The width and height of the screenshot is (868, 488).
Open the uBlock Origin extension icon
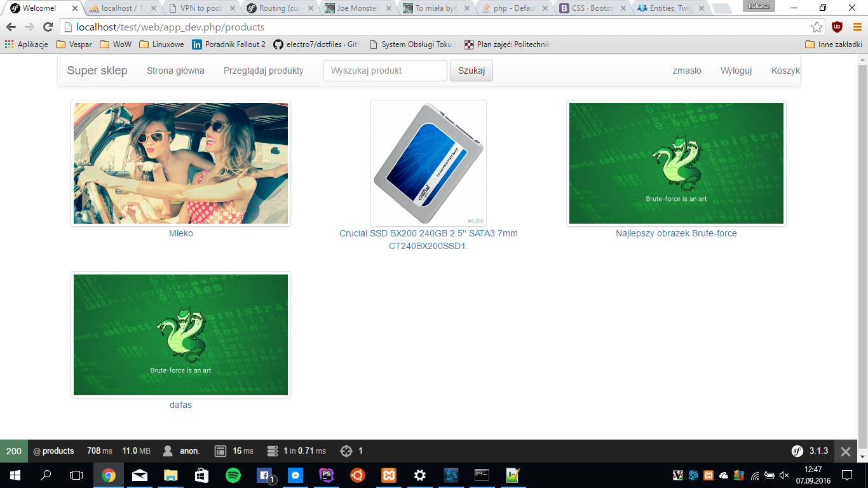click(x=837, y=27)
